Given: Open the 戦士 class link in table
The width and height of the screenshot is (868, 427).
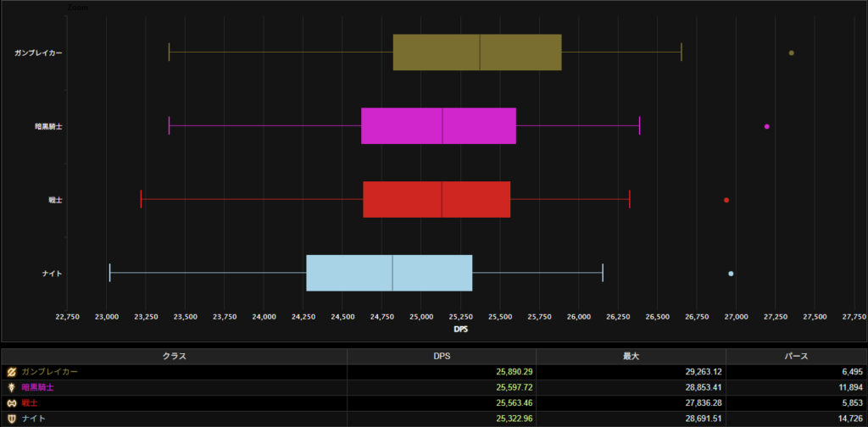Looking at the screenshot, I should pos(31,403).
